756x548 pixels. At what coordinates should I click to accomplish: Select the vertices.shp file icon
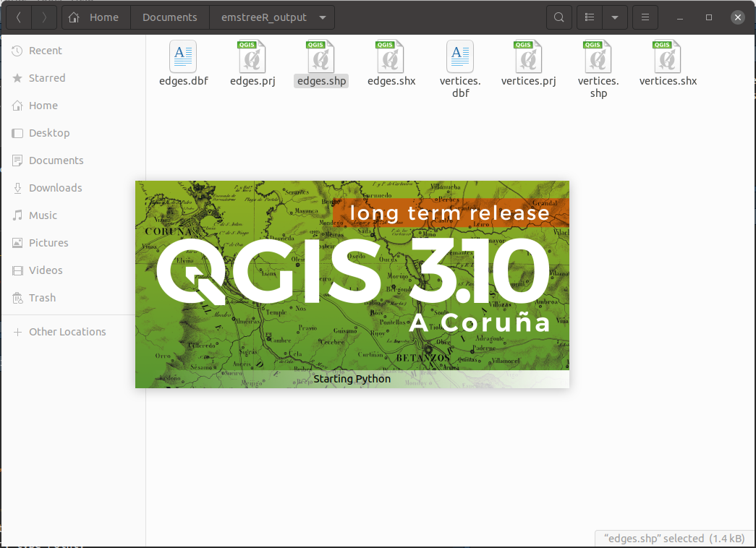[598, 56]
